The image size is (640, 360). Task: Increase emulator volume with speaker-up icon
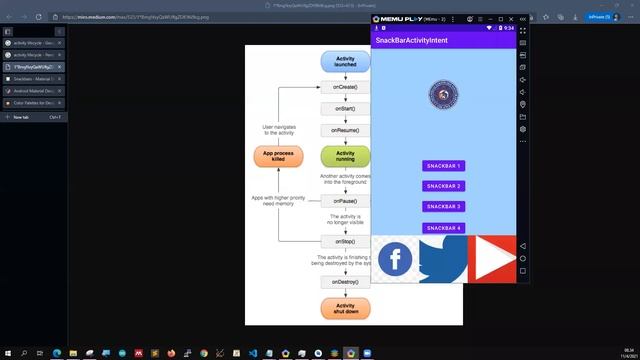[523, 80]
